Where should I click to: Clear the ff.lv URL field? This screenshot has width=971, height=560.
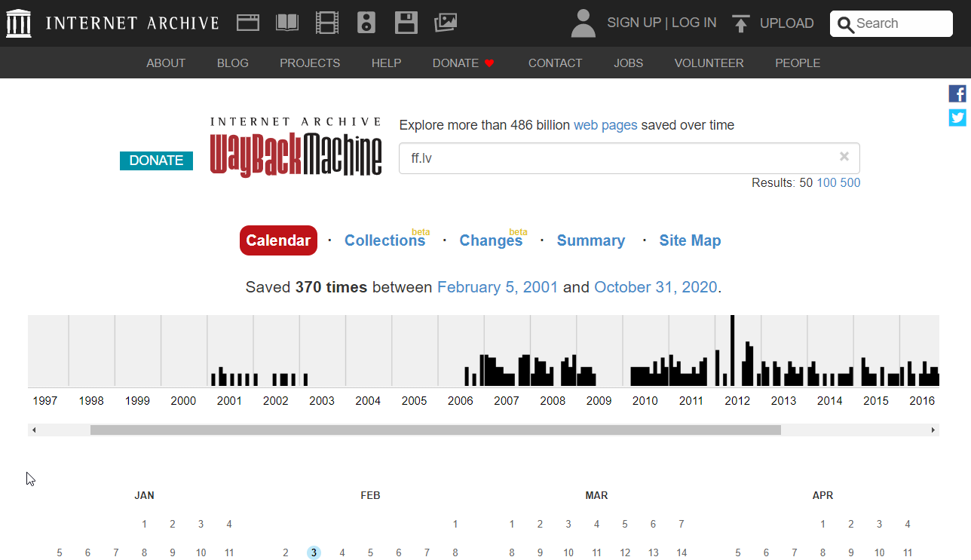point(844,157)
